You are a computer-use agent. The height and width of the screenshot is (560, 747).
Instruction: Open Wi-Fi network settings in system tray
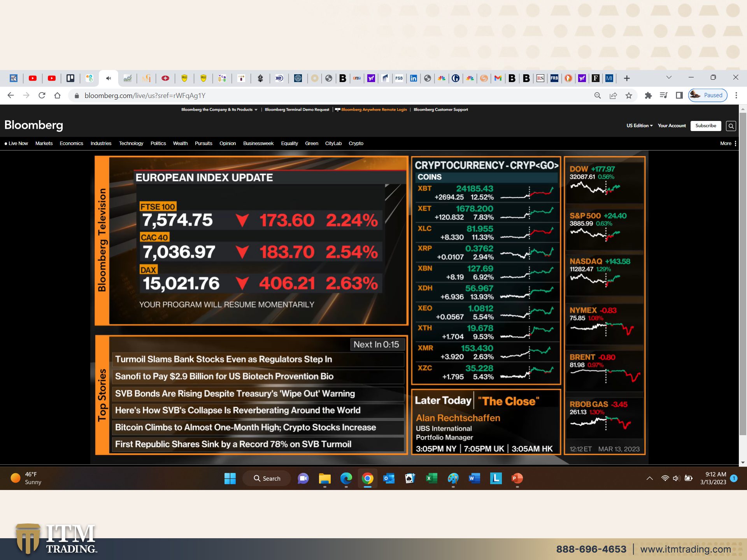point(665,478)
